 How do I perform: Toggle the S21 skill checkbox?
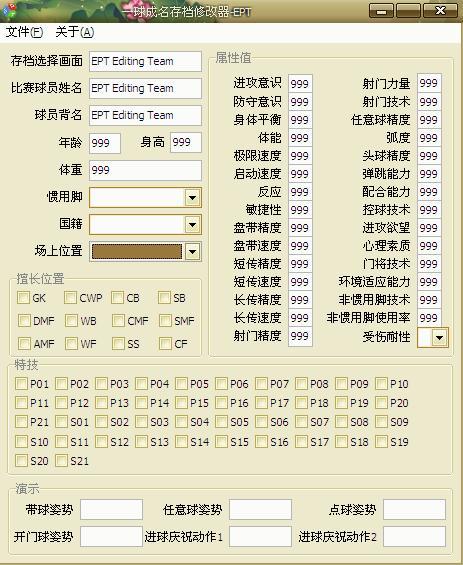(62, 461)
